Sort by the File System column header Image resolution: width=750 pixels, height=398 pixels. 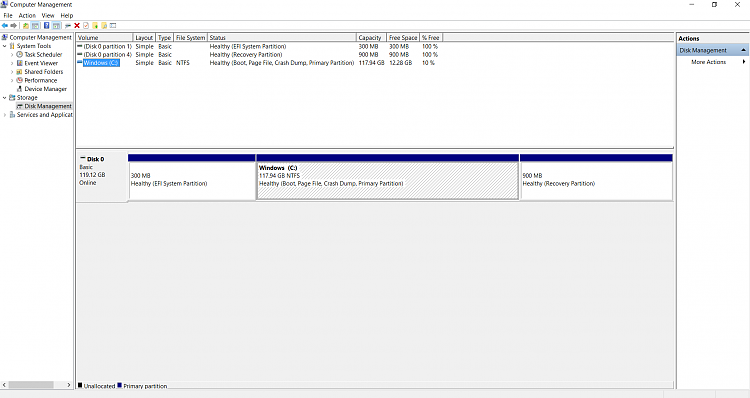point(190,37)
